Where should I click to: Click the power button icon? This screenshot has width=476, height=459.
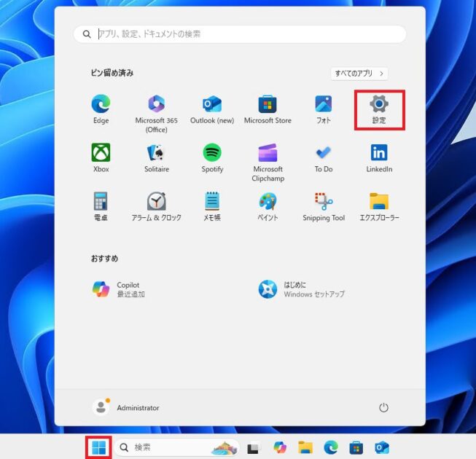[383, 407]
